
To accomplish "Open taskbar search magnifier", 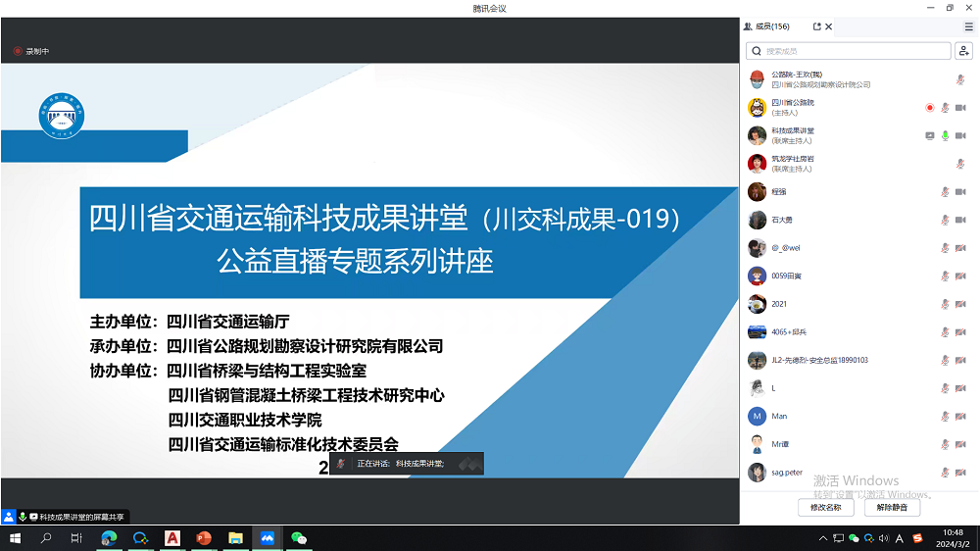I will 46,538.
